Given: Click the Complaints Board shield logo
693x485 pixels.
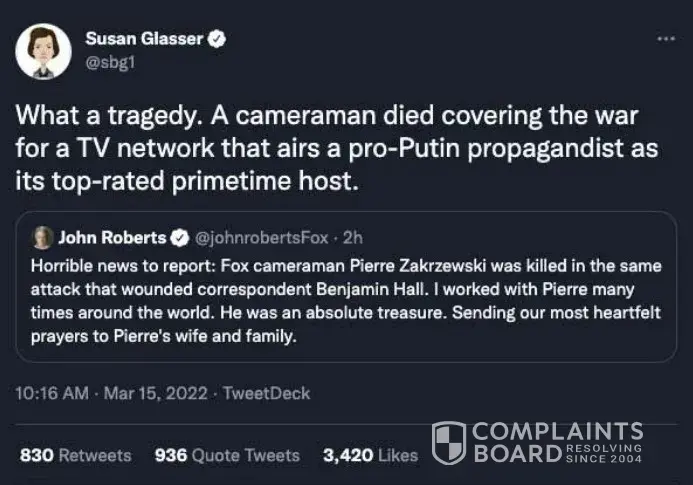Looking at the screenshot, I should [x=449, y=443].
